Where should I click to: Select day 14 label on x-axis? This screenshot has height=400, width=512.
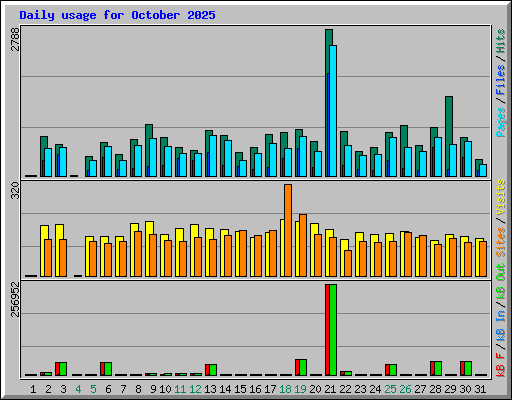(225, 389)
